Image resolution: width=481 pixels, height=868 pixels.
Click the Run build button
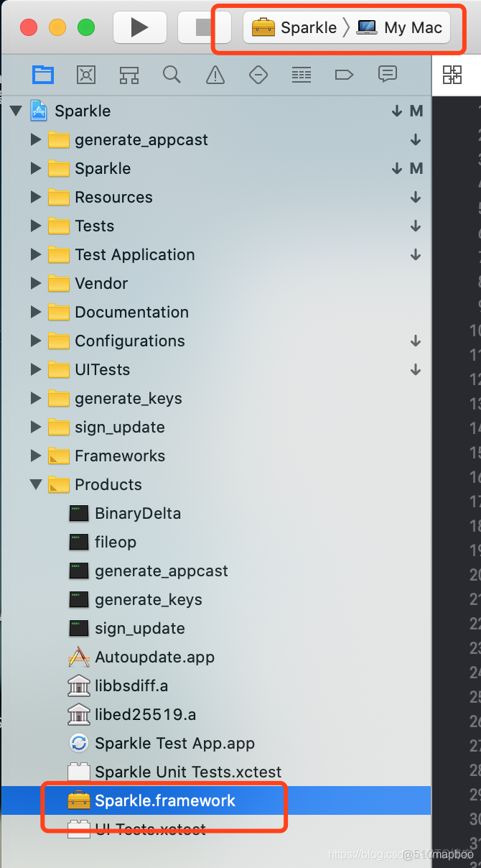[x=139, y=28]
